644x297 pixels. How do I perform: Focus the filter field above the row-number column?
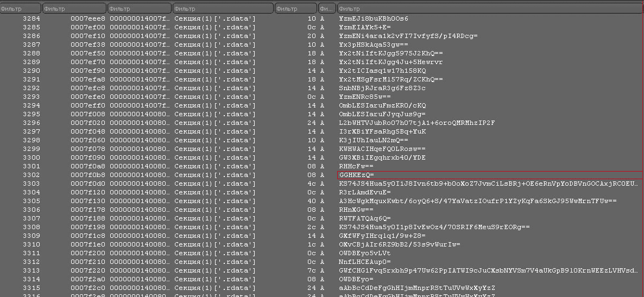click(x=21, y=9)
